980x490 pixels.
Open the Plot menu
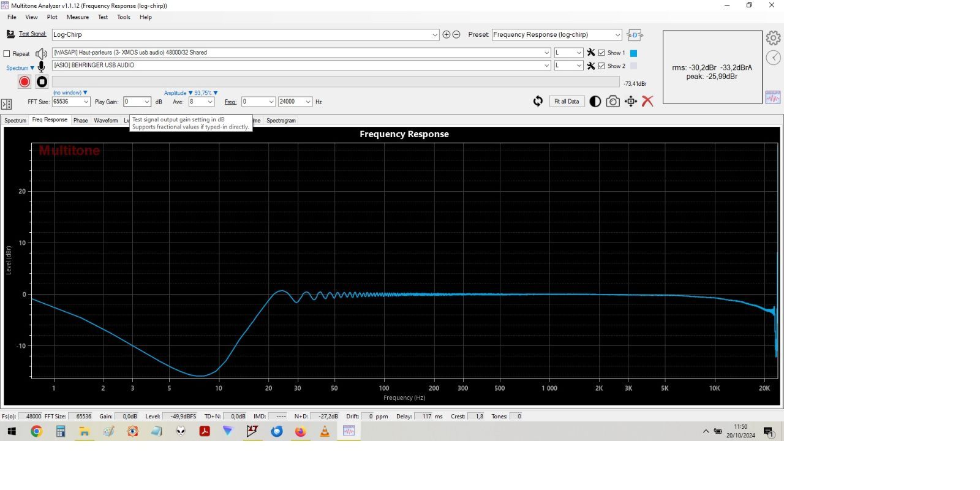(52, 17)
